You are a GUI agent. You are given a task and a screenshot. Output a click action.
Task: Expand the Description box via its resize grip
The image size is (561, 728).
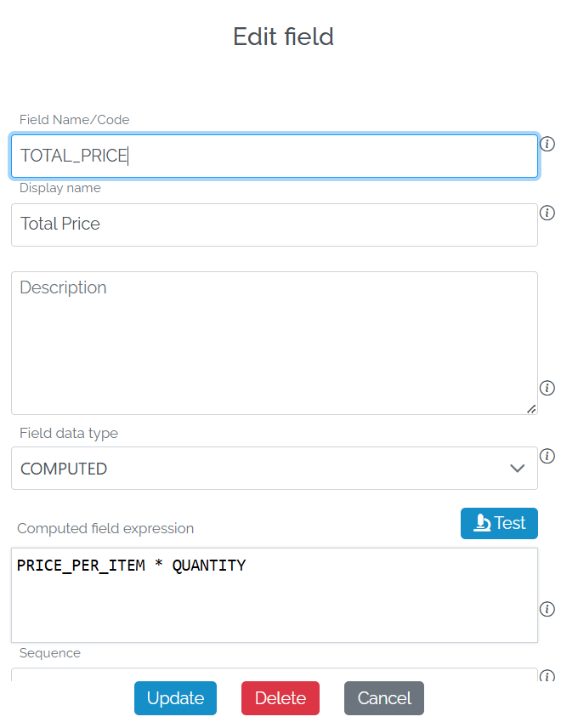(532, 410)
